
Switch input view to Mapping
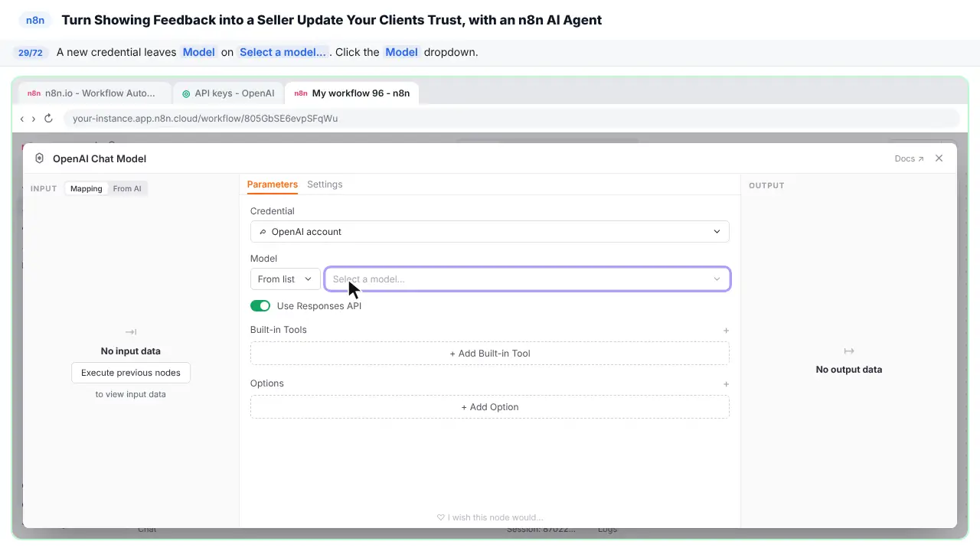(x=87, y=188)
